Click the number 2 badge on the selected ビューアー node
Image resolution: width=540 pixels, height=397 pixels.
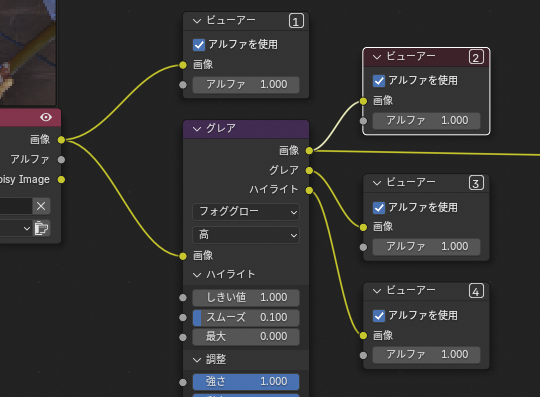point(476,57)
